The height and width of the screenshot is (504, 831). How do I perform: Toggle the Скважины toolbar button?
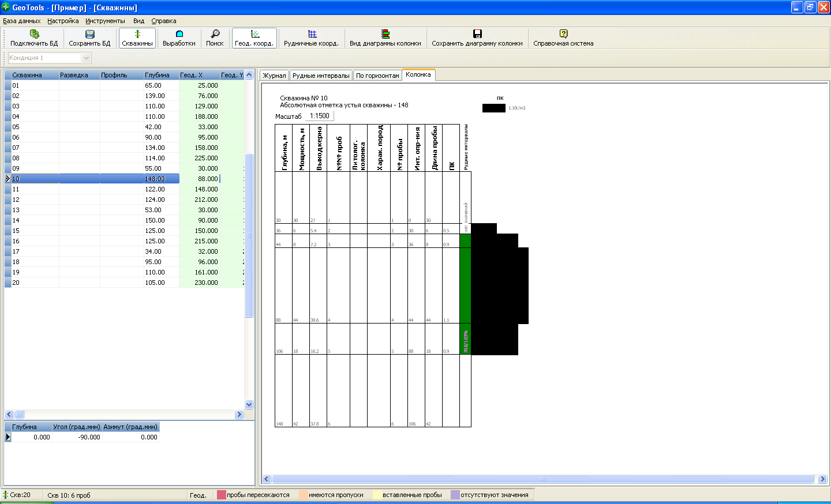click(x=137, y=38)
